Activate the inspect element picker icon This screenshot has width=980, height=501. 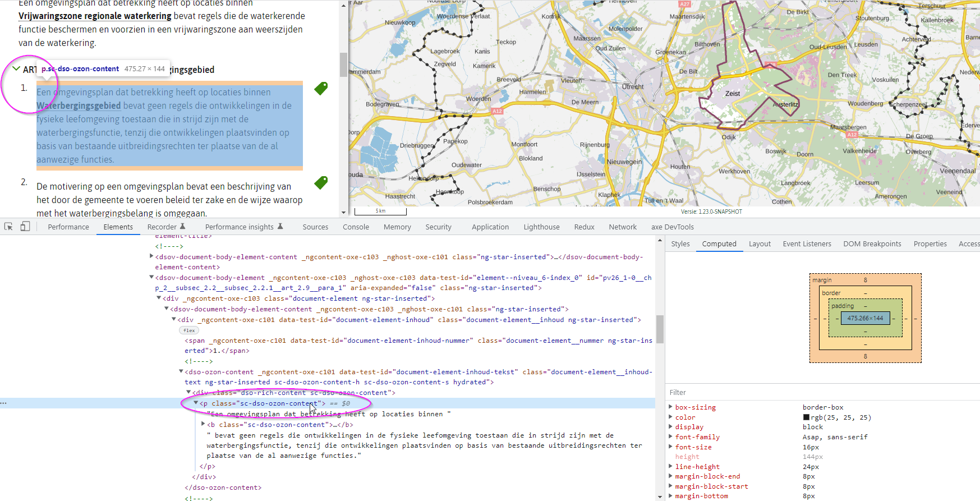tap(8, 227)
